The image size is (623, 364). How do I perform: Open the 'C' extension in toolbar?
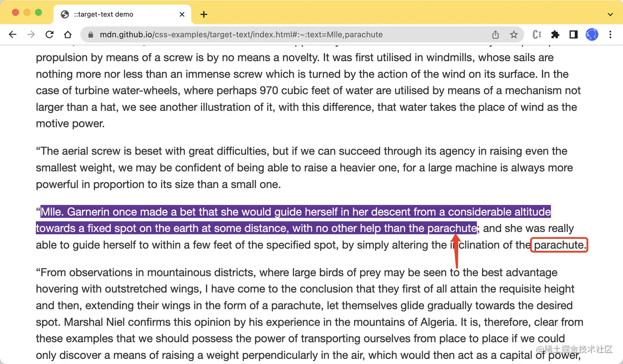(x=537, y=34)
